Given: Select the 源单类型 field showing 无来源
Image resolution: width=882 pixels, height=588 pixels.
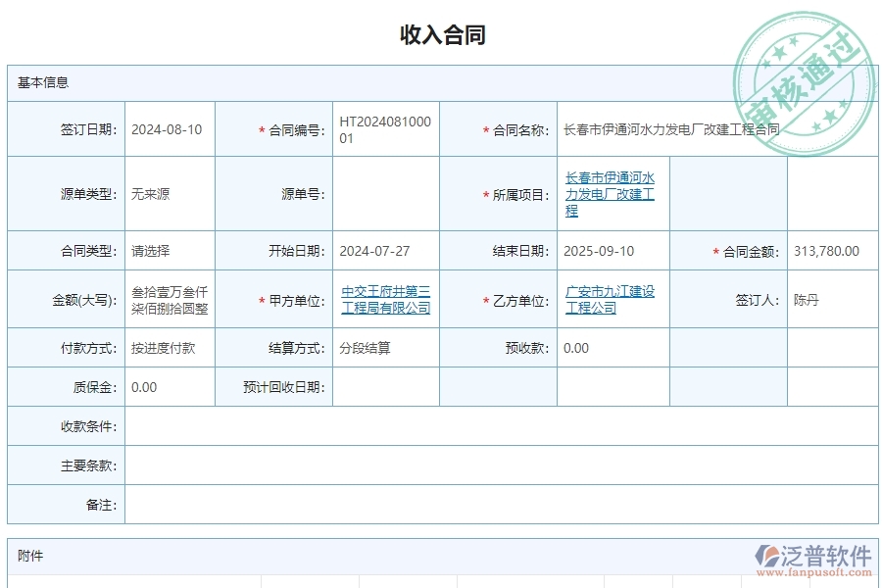Looking at the screenshot, I should pos(168,193).
